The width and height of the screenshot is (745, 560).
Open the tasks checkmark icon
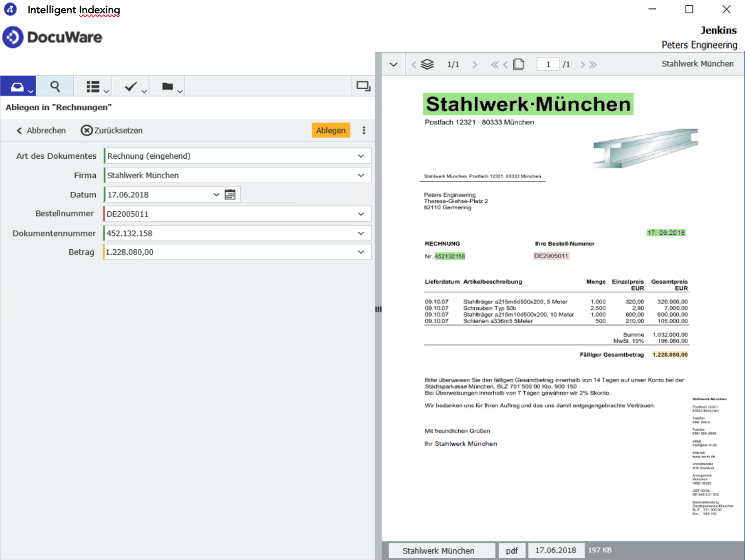[131, 87]
